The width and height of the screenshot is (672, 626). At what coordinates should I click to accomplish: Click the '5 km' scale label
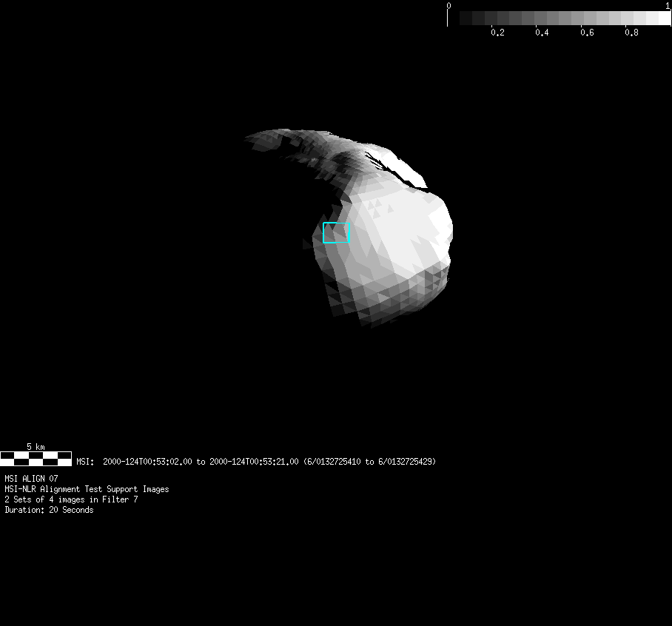tap(36, 447)
